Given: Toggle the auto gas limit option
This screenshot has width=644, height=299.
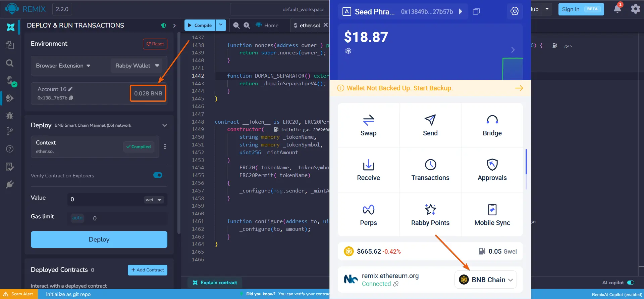Looking at the screenshot, I should click(x=77, y=218).
